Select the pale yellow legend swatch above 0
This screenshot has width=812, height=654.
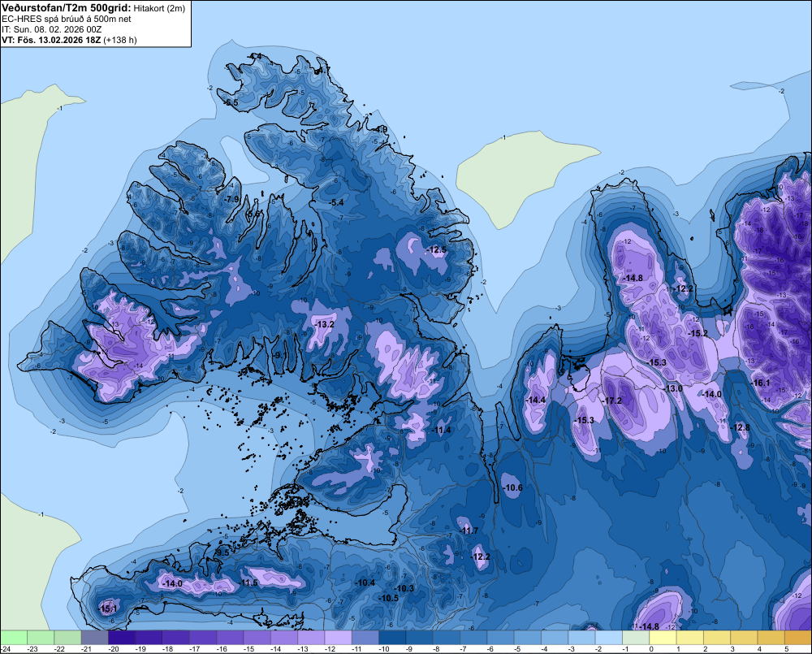[663, 638]
